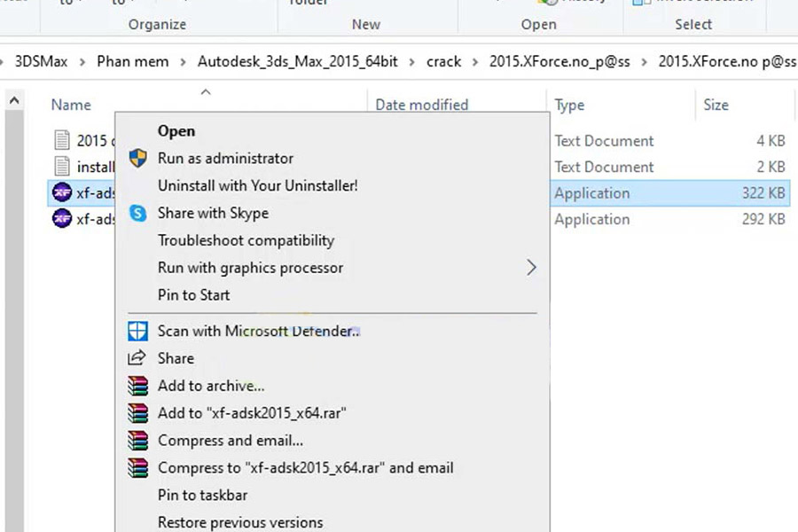This screenshot has height=532, width=798.
Task: Click the text document icon of 2015 file
Action: point(62,140)
